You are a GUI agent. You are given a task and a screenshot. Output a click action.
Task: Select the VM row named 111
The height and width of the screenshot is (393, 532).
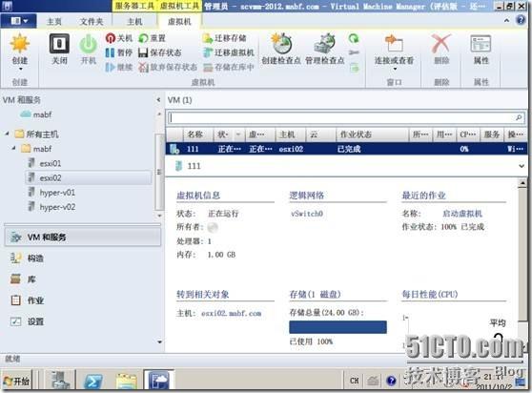click(x=346, y=149)
